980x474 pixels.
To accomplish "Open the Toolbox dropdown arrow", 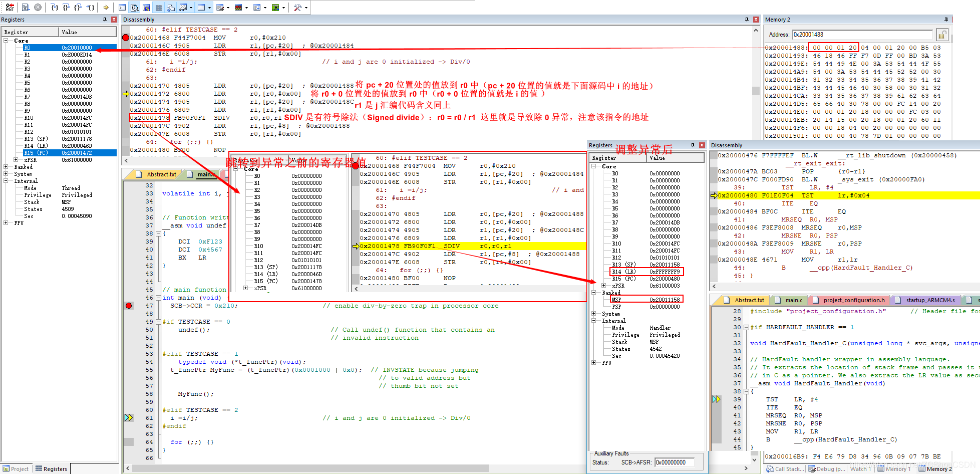I will (306, 8).
